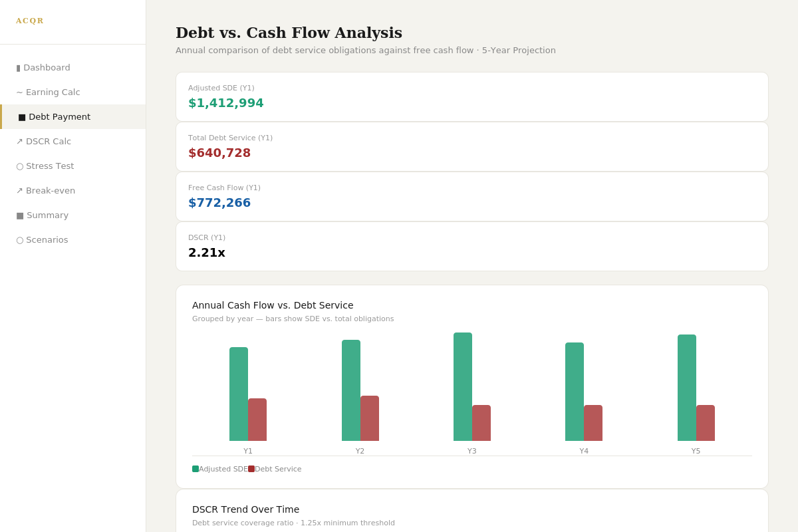Select the Adjusted SDE (Y1) card label
This screenshot has height=532, width=798.
tap(221, 88)
